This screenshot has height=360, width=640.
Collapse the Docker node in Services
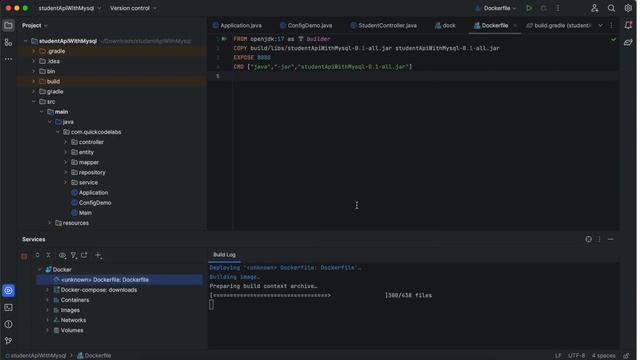[40, 270]
